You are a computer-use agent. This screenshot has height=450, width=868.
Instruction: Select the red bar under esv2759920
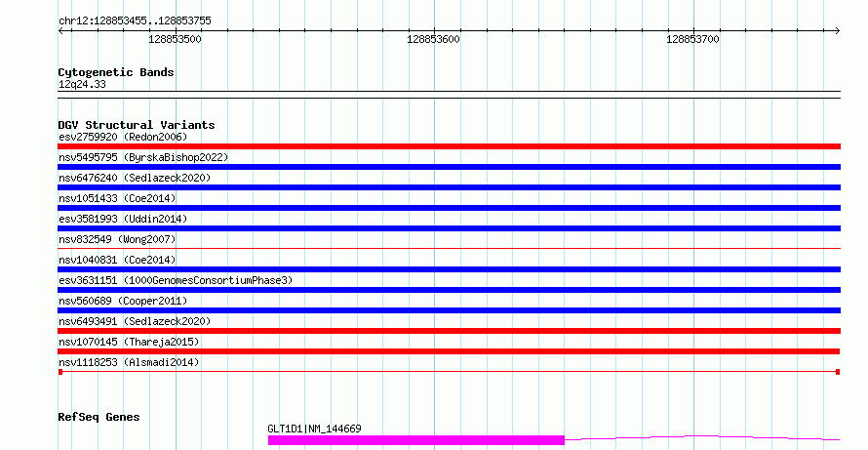point(449,146)
